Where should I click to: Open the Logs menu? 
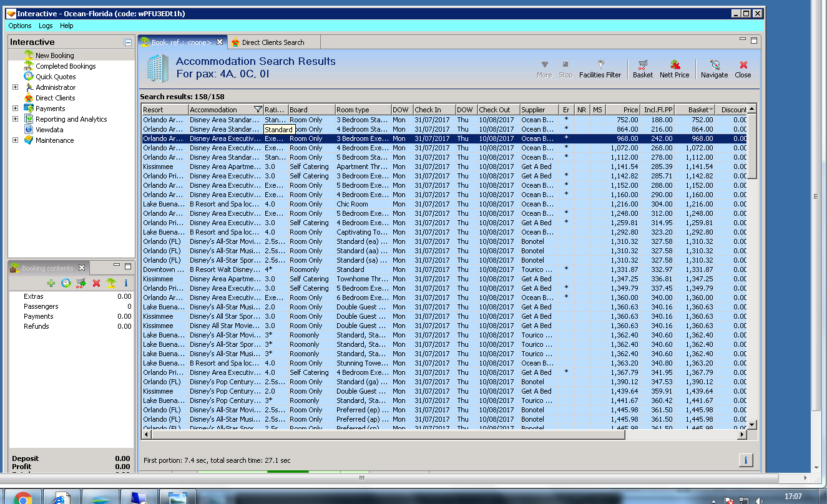click(x=46, y=26)
